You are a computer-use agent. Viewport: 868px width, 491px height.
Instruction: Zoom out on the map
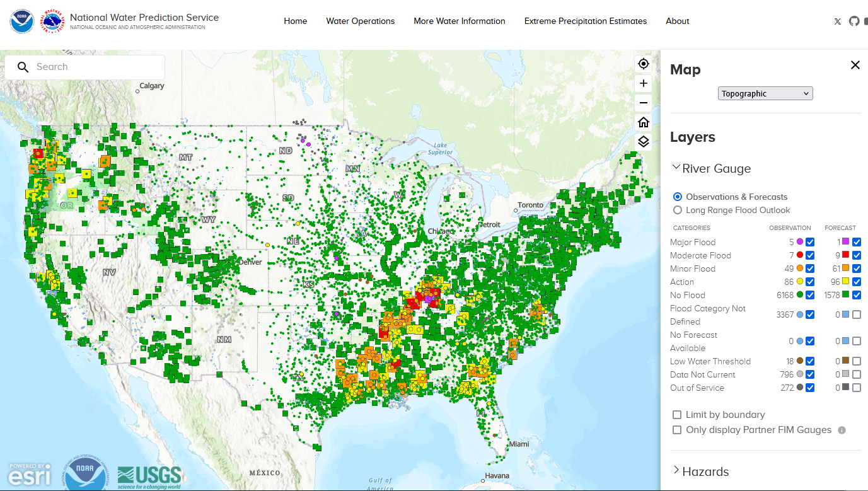[643, 103]
